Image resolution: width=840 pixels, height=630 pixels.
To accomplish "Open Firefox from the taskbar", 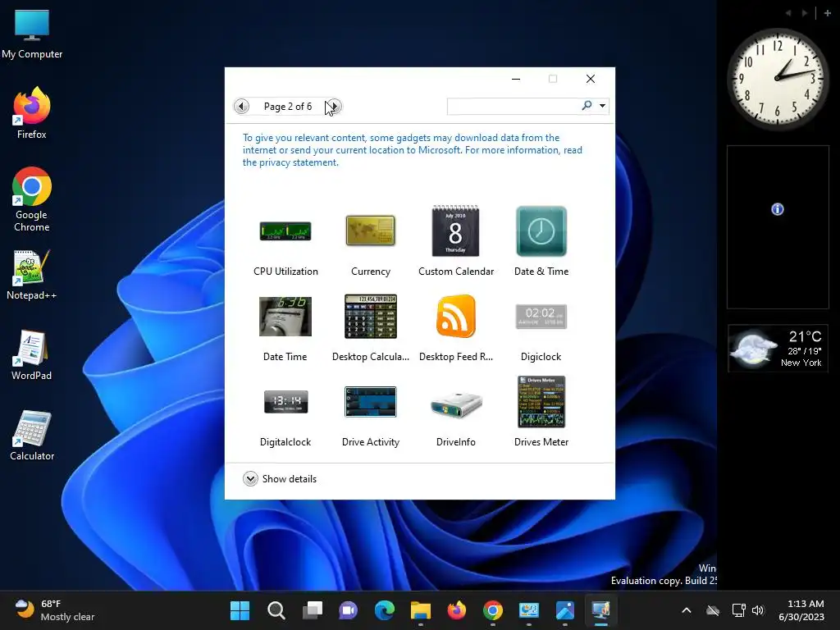I will (x=456, y=610).
